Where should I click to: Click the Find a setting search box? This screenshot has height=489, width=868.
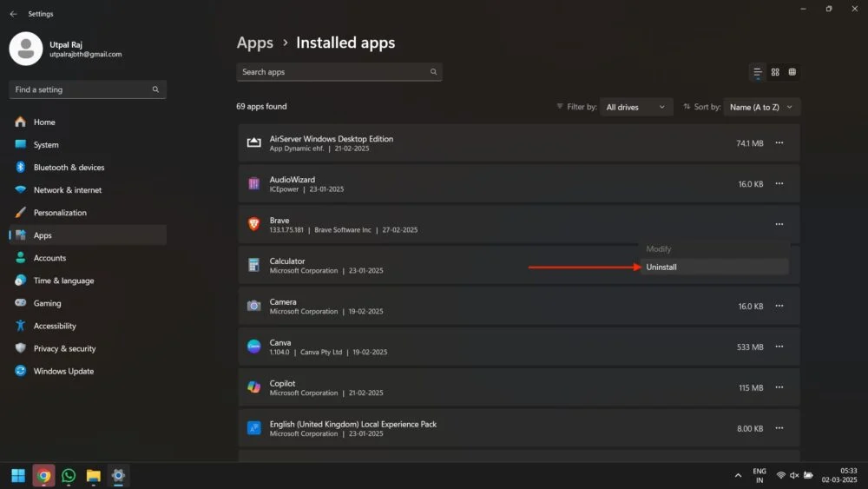pyautogui.click(x=88, y=89)
